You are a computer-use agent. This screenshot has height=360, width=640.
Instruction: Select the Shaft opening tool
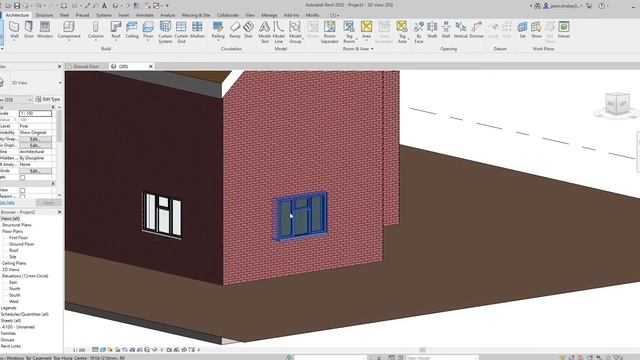point(432,30)
